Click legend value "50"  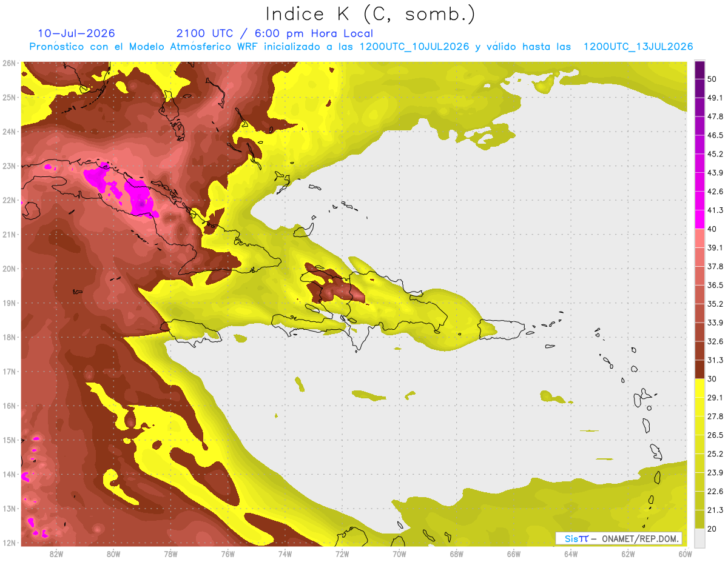click(713, 79)
